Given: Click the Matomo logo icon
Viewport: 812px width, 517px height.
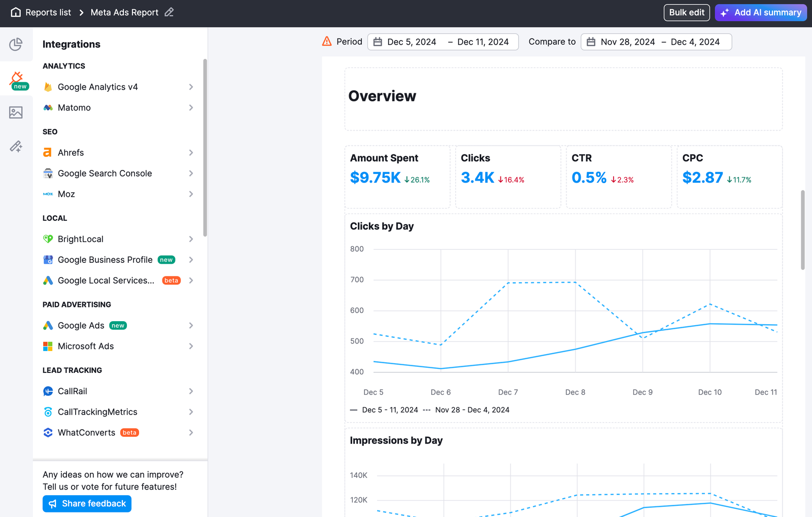Looking at the screenshot, I should click(48, 108).
